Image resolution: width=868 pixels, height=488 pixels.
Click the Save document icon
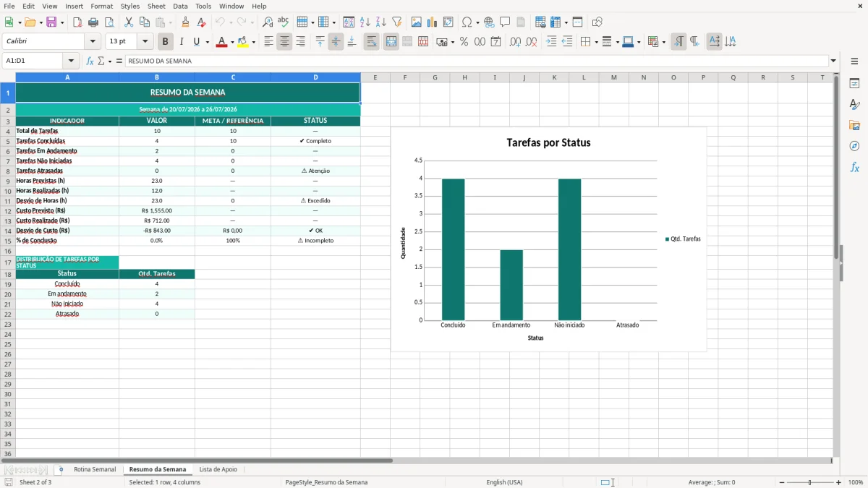51,22
